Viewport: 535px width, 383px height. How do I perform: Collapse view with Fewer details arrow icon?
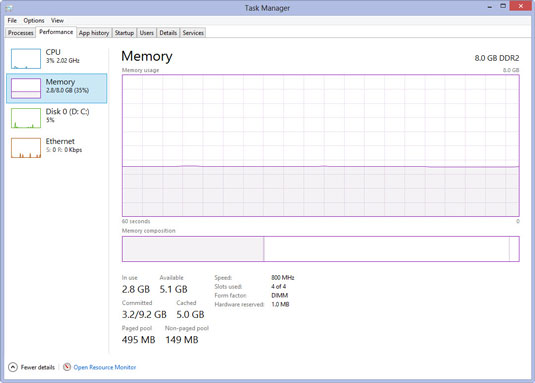point(13,367)
